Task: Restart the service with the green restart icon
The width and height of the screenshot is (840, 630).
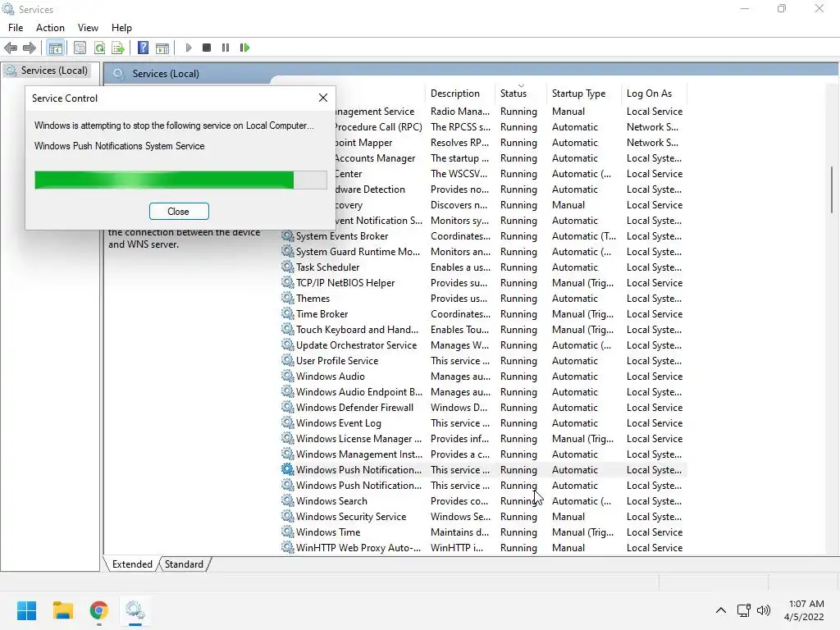Action: (x=244, y=48)
